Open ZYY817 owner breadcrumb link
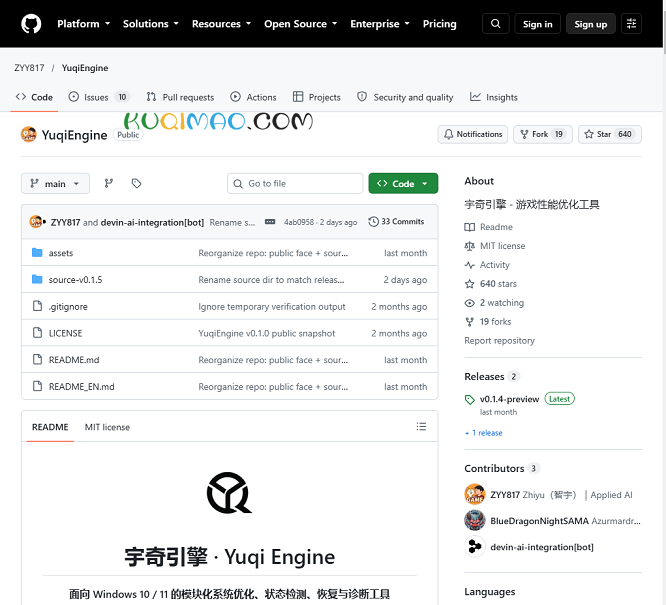This screenshot has height=605, width=666. 29,68
